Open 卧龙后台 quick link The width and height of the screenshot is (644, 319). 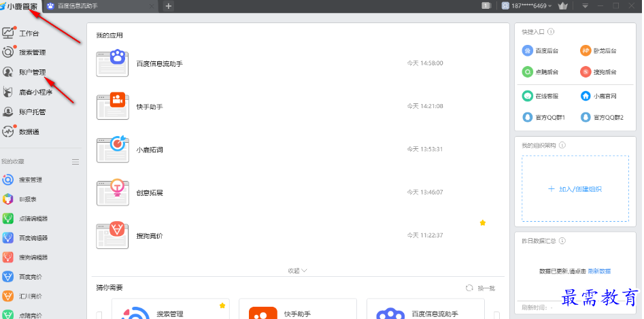click(x=598, y=51)
